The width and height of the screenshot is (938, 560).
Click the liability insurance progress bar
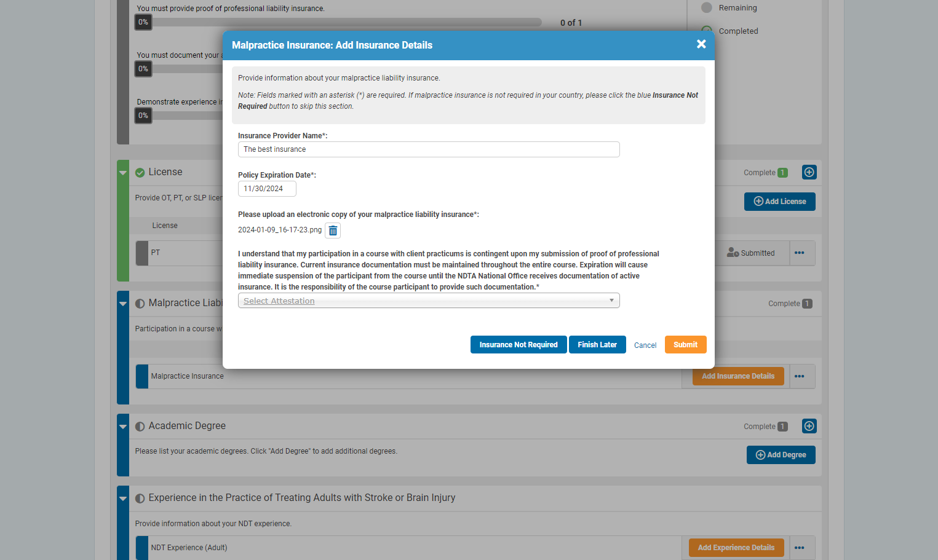(x=338, y=22)
